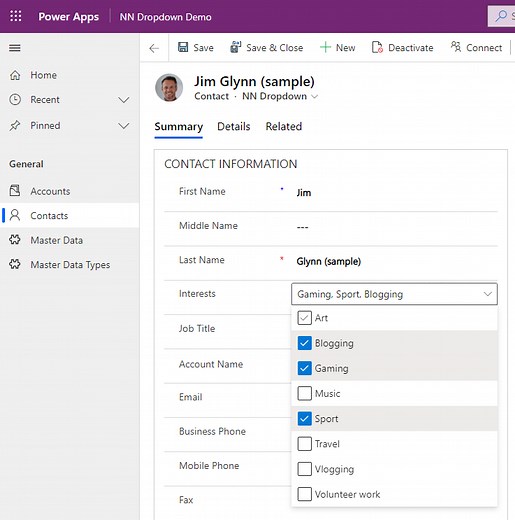This screenshot has height=520, width=515.
Task: Tick the Volunteer work checkbox
Action: click(x=304, y=494)
